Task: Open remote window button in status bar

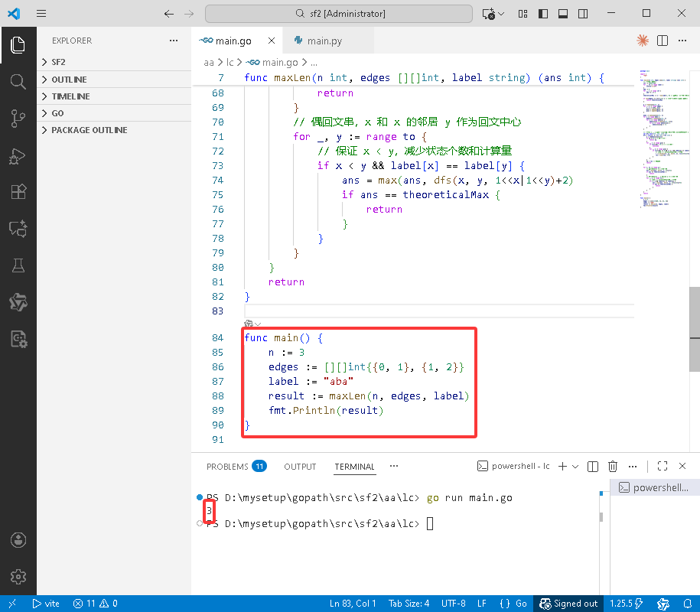Action: pyautogui.click(x=12, y=604)
